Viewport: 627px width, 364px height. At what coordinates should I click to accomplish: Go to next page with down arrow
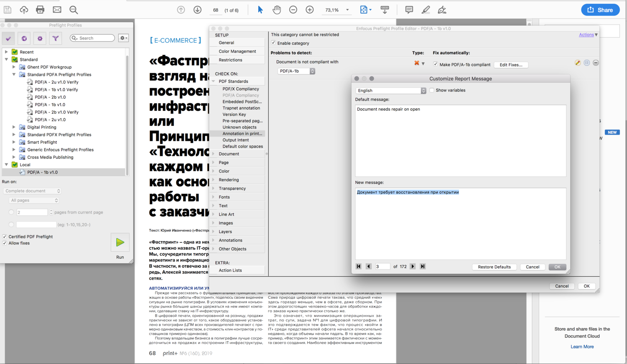(198, 10)
